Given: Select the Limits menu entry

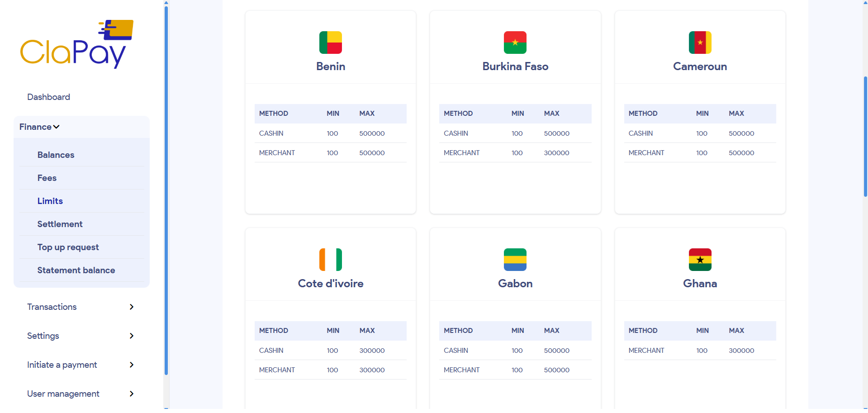Looking at the screenshot, I should point(50,201).
